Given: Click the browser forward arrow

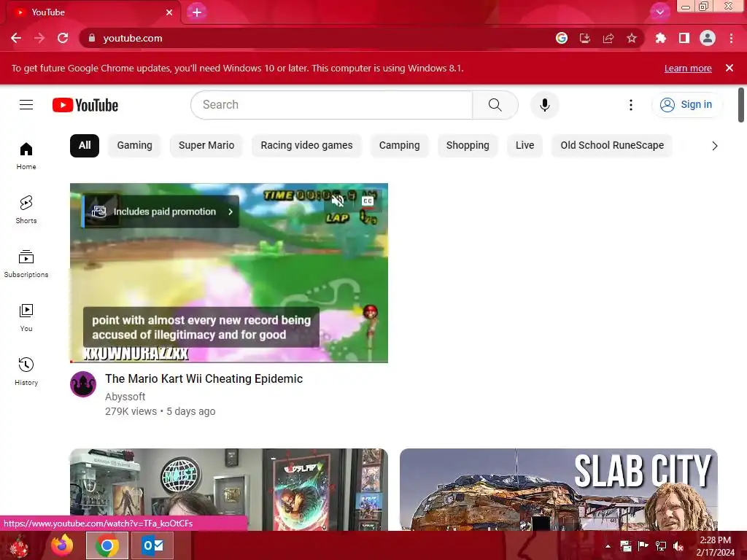Looking at the screenshot, I should click(39, 38).
